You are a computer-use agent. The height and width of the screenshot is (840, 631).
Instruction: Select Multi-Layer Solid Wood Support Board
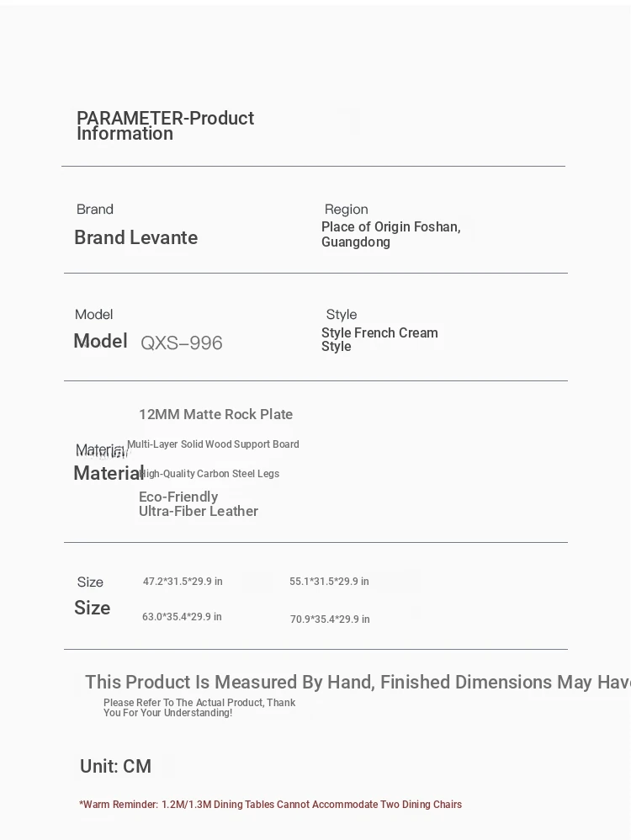click(213, 444)
